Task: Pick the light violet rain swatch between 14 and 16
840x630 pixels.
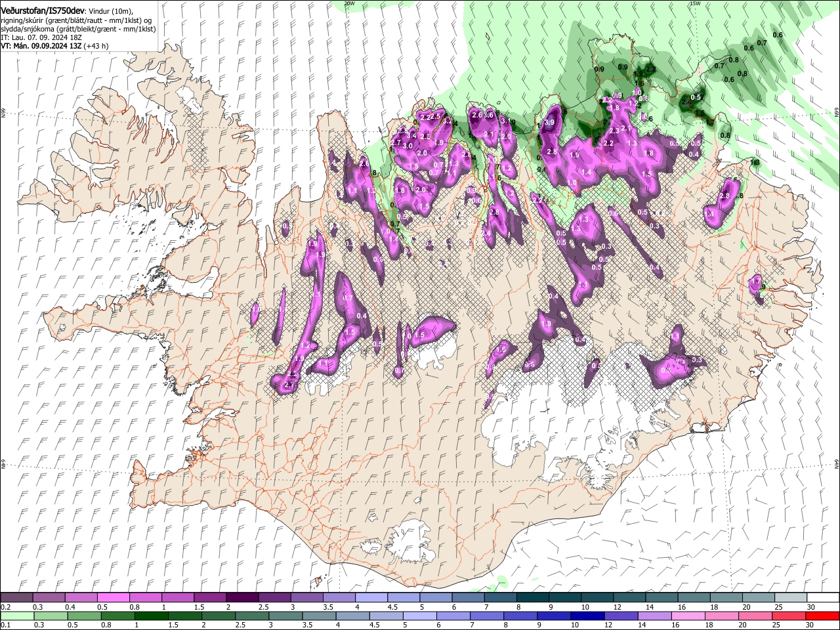Action: [654, 616]
